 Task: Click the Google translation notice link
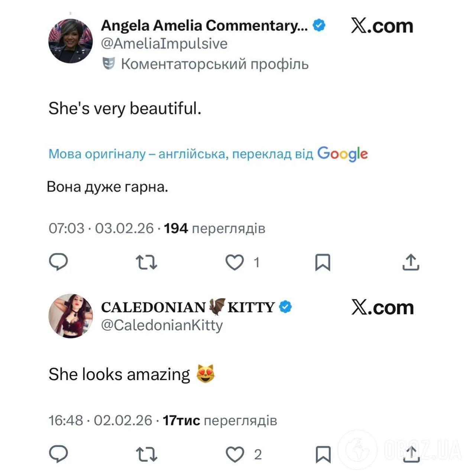point(208,154)
